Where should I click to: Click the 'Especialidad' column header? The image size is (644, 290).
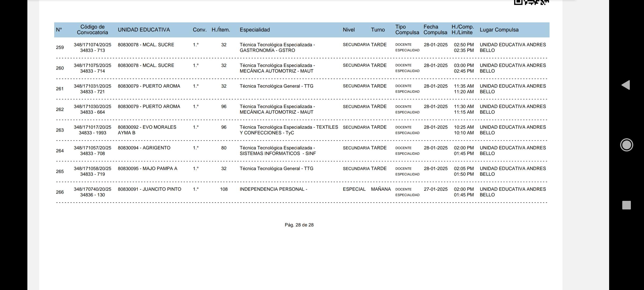(255, 30)
